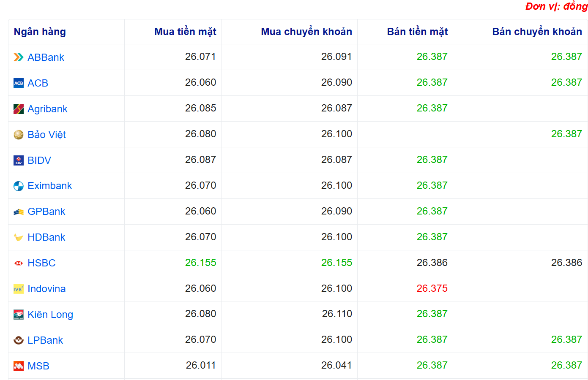Click the Bảo Việt logo icon
This screenshot has height=380, width=588.
(18, 135)
